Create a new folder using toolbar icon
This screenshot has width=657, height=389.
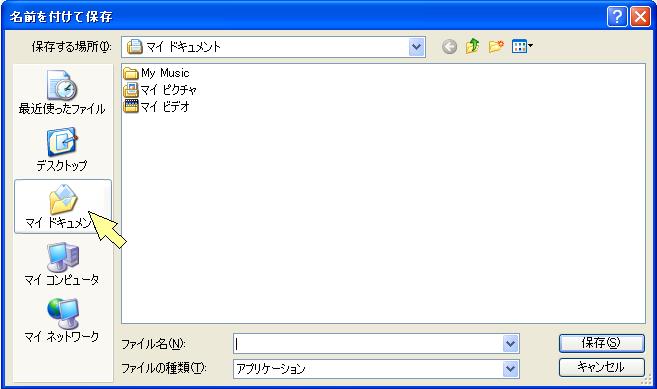496,46
